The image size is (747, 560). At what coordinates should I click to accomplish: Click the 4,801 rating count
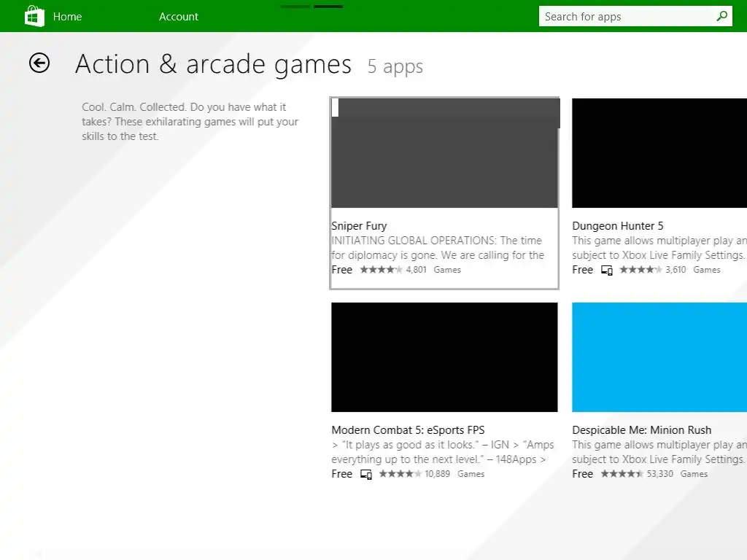pos(416,270)
